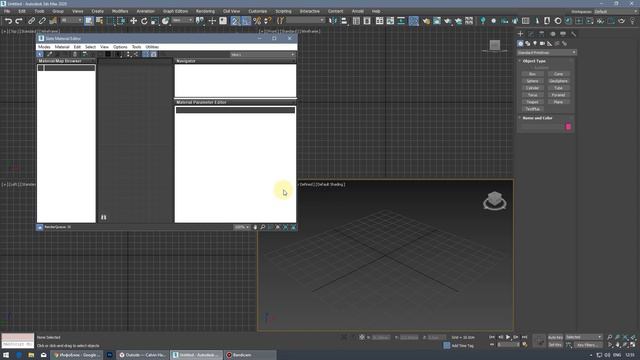Select Shapes category in Create panel
Viewport: 640px width, 360px height.
coord(527,43)
